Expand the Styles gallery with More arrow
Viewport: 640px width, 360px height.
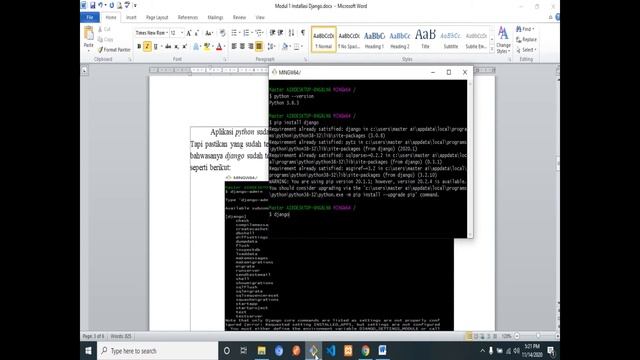point(492,50)
